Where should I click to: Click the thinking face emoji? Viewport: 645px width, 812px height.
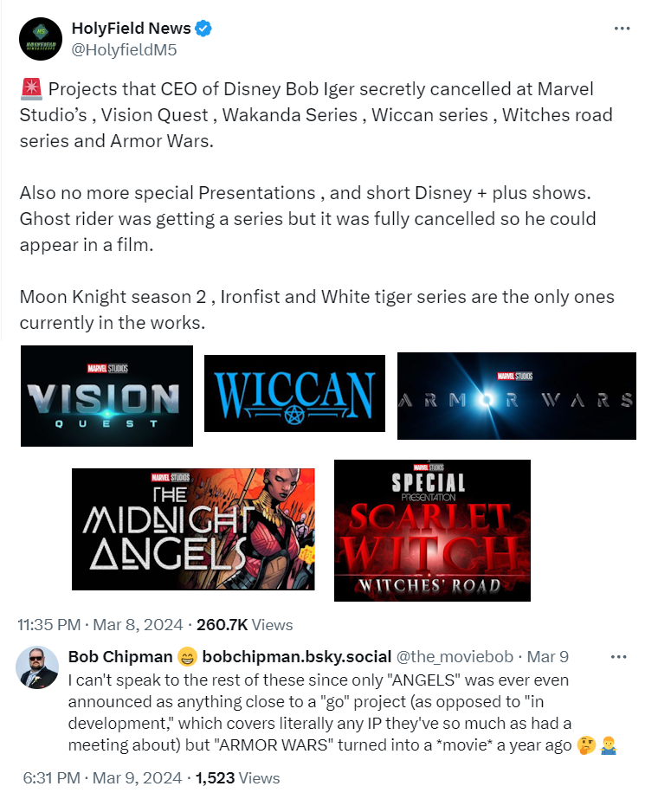[586, 745]
